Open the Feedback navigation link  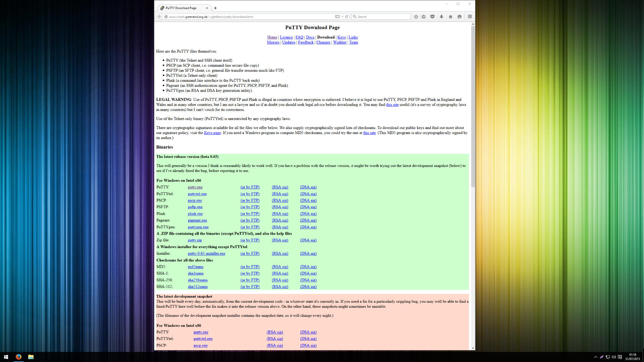click(306, 42)
